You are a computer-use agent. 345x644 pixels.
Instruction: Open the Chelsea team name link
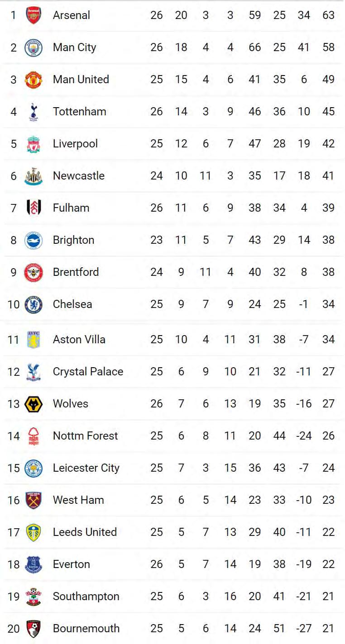point(72,304)
